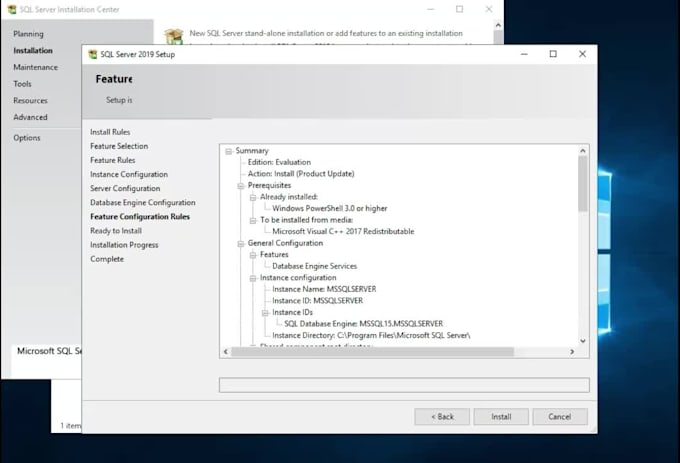Screen dimensions: 680x463
Task: Open Tools in Installation Center
Action: point(22,84)
